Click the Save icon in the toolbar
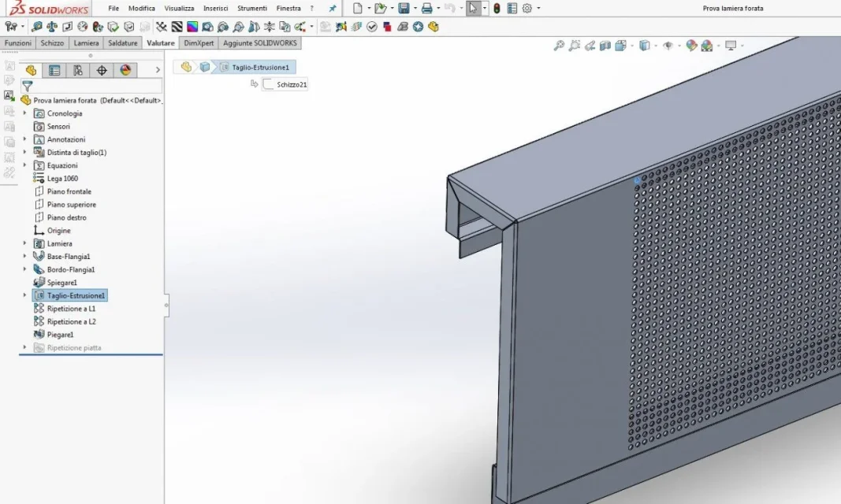This screenshot has width=841, height=504. [x=404, y=8]
